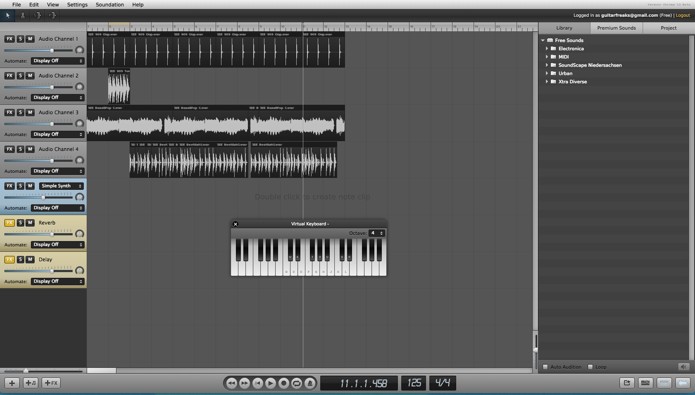695x395 pixels.
Task: Open FX for Audio Channel 2
Action: pyautogui.click(x=9, y=76)
